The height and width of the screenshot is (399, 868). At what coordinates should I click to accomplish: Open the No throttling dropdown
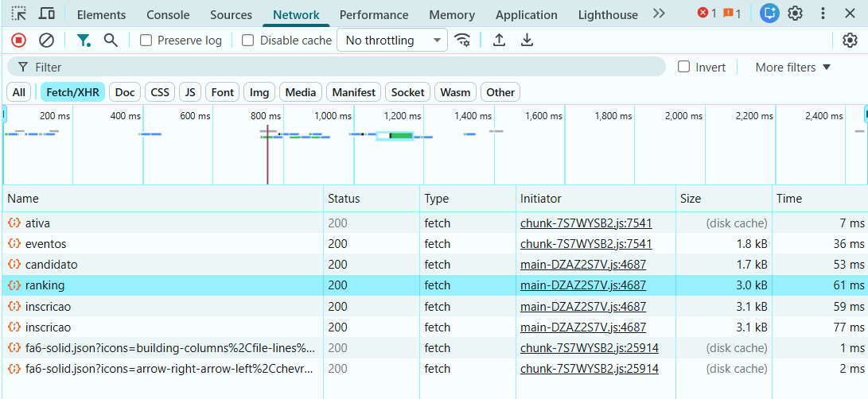pyautogui.click(x=392, y=41)
